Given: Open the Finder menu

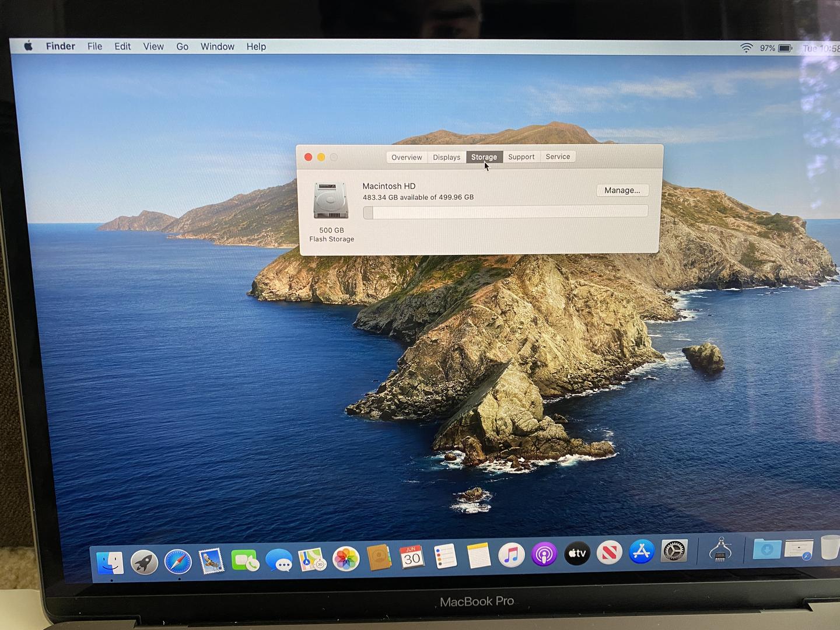Looking at the screenshot, I should point(61,46).
